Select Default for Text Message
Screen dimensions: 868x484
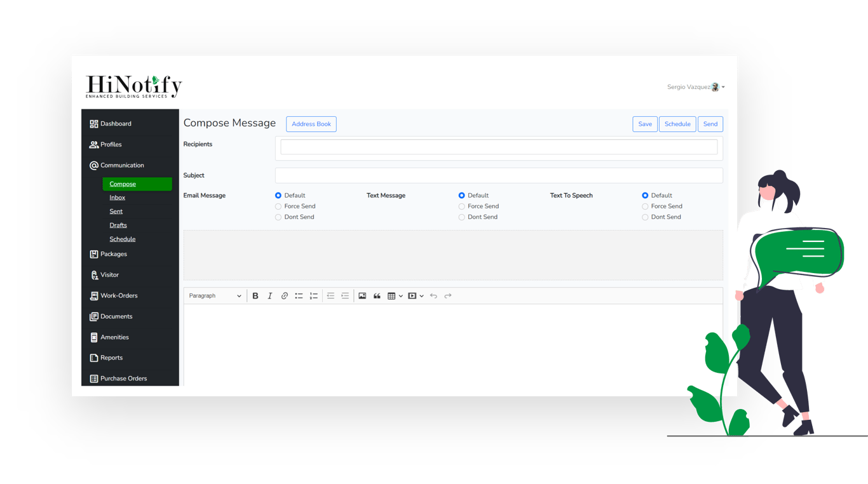462,196
